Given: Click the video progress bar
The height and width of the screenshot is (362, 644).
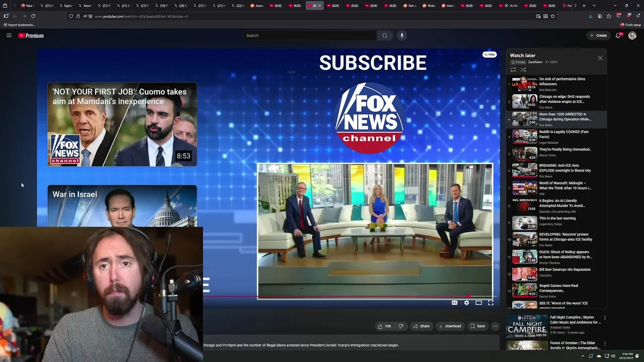Looking at the screenshot, I should pyautogui.click(x=351, y=296).
